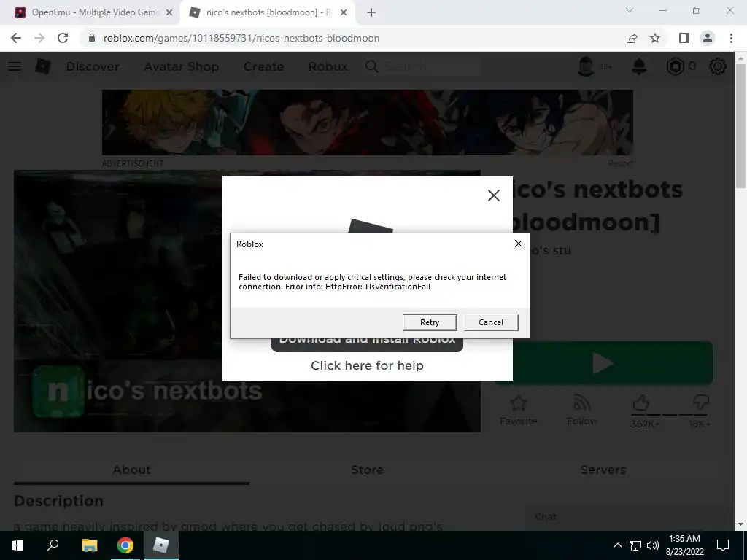Open the Chrome profile avatar icon
Screen dimensions: 747x560
[x=708, y=38]
